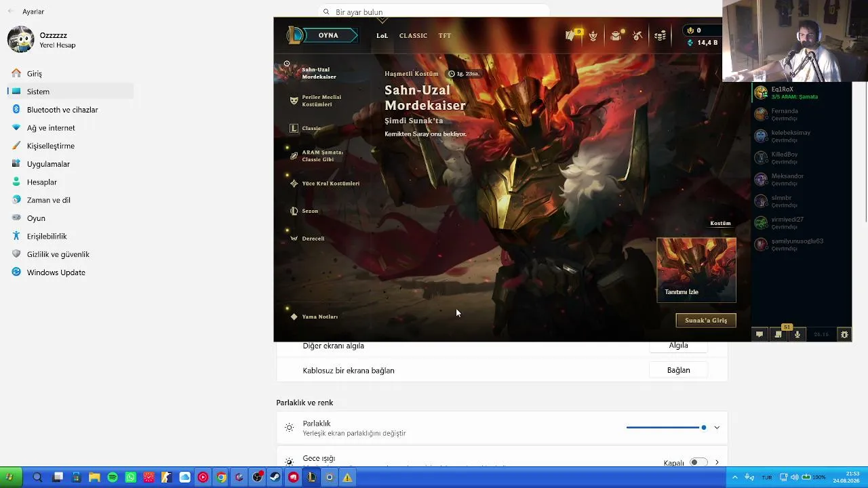Adjust the Parlaklık brightness slider
Viewport: 868px width, 488px height.
(x=666, y=428)
